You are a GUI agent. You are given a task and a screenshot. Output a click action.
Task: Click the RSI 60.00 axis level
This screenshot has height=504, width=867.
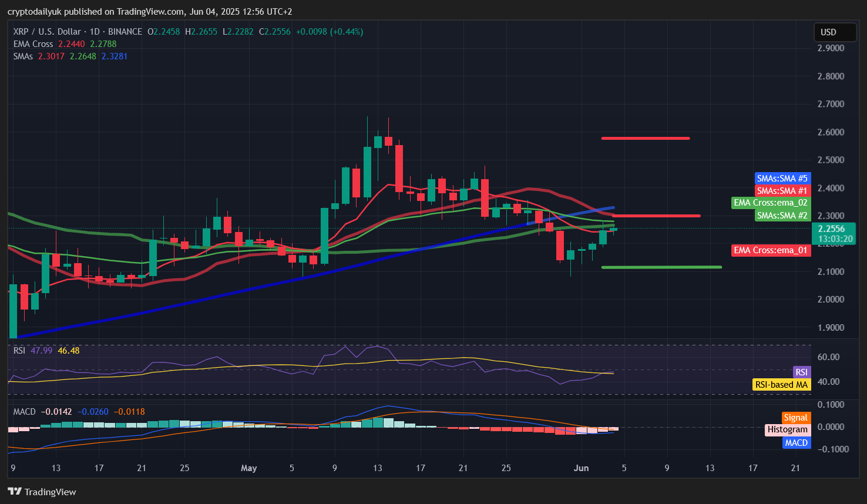(x=829, y=357)
